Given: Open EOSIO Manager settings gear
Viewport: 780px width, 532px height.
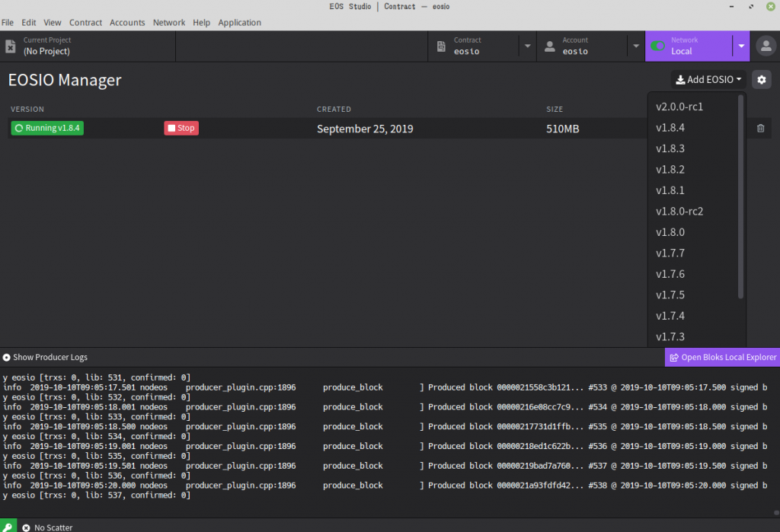Looking at the screenshot, I should tap(762, 80).
